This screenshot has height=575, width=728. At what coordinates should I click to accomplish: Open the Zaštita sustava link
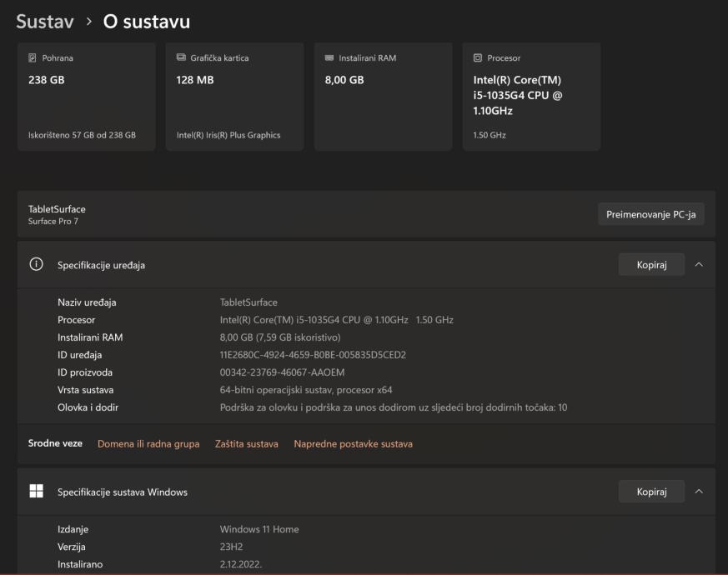click(x=247, y=444)
